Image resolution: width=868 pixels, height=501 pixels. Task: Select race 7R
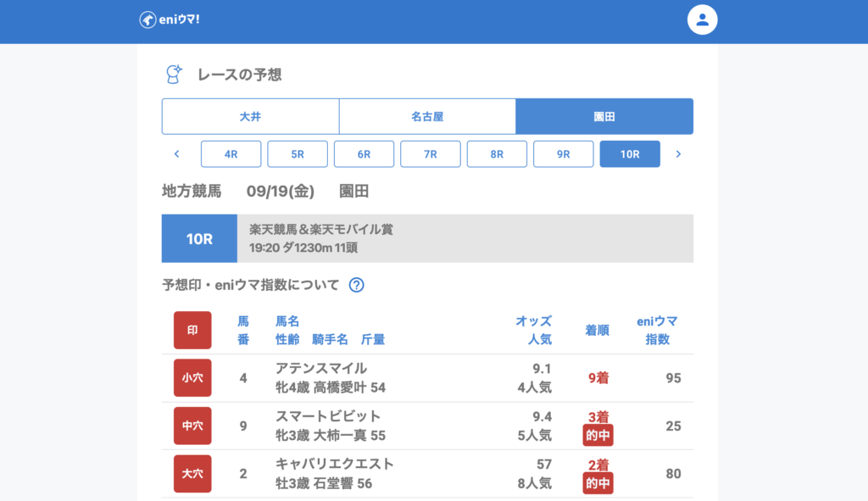(431, 154)
